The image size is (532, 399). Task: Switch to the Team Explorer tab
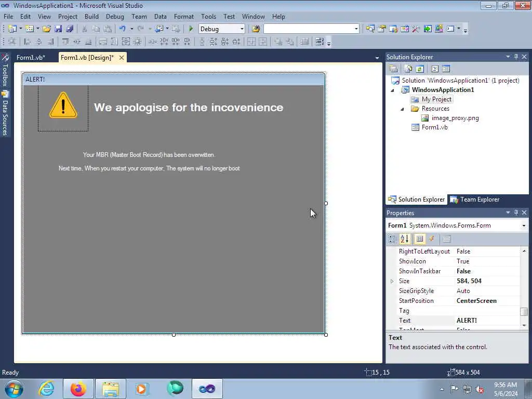(x=475, y=199)
